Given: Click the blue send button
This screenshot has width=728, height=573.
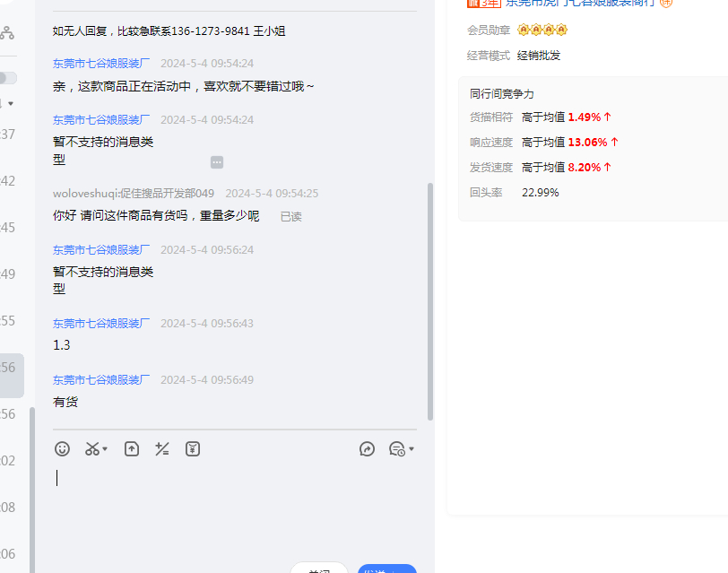Looking at the screenshot, I should (386, 569).
